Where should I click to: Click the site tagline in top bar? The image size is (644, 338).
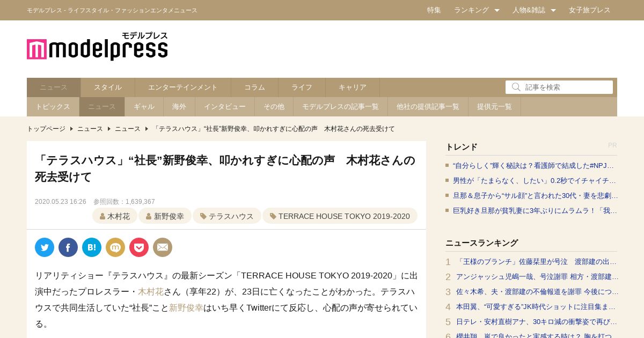pyautogui.click(x=112, y=10)
